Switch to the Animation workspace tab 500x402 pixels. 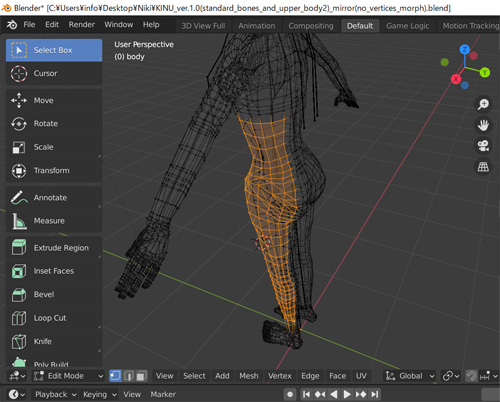click(257, 26)
